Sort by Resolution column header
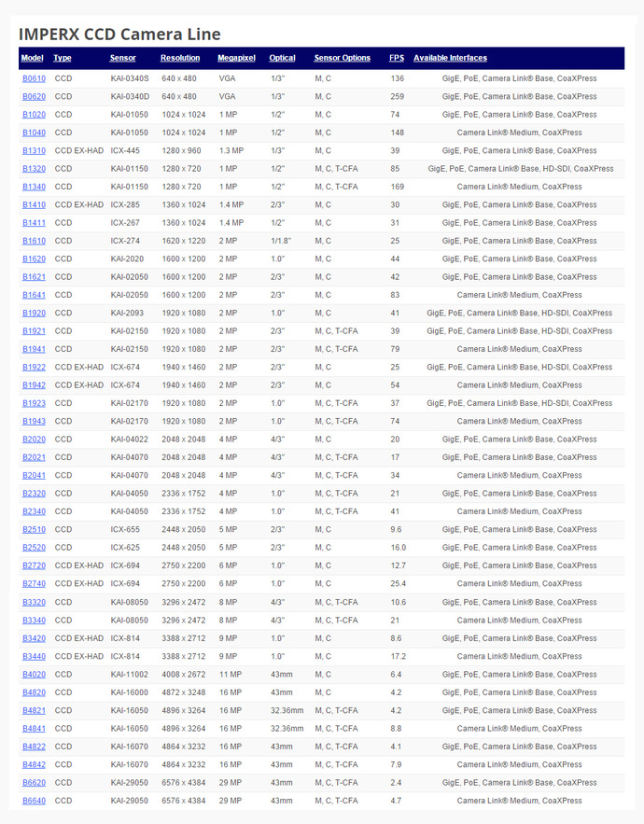The width and height of the screenshot is (644, 824). coord(180,58)
